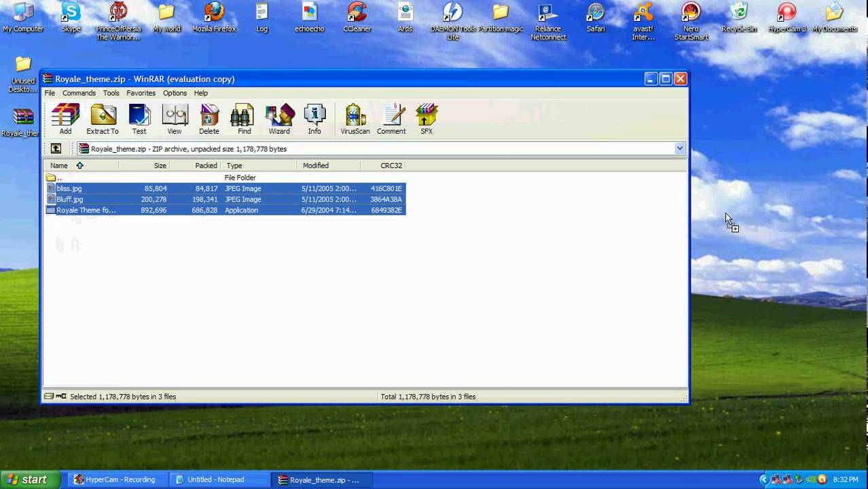Select the Safari desktop icon

[596, 18]
